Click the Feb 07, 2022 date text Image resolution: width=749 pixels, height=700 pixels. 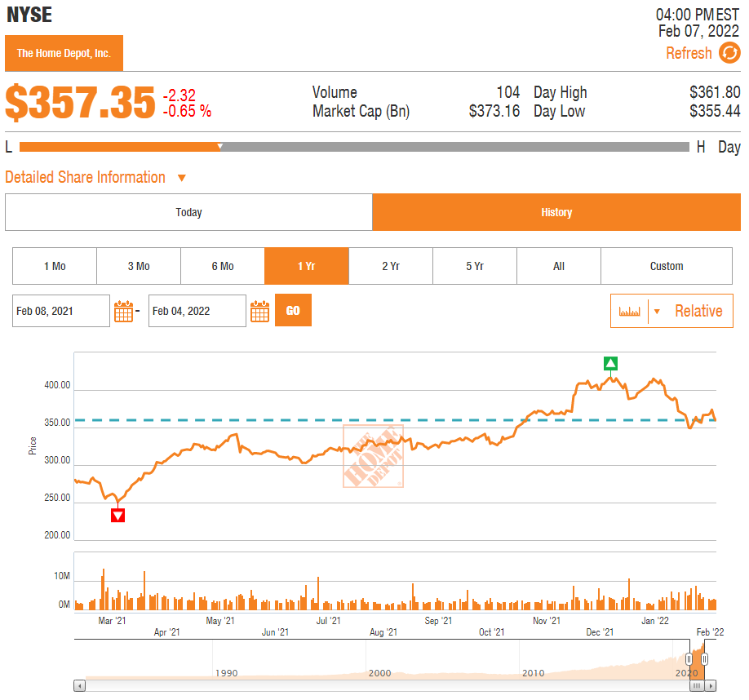click(x=699, y=31)
